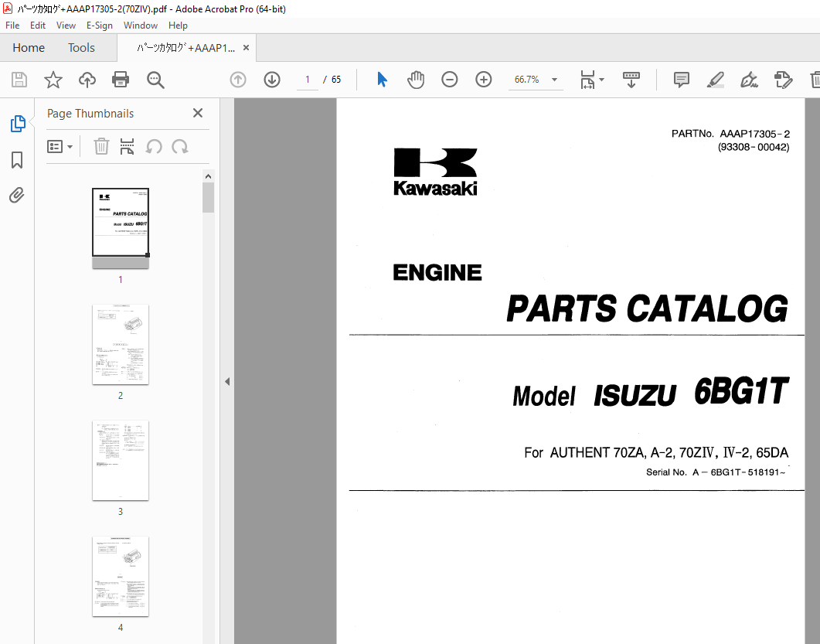
Task: Add document to starred with star icon
Action: [x=53, y=80]
